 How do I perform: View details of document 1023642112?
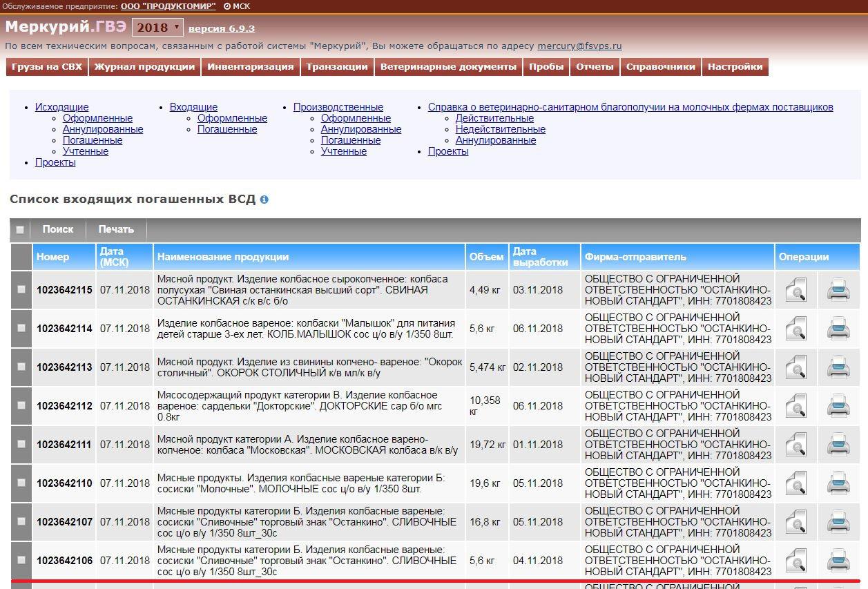point(796,406)
